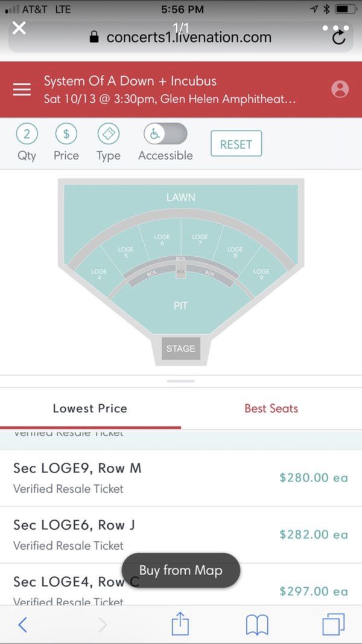Select the Lowest Price tab
This screenshot has height=644, width=362.
tap(90, 408)
